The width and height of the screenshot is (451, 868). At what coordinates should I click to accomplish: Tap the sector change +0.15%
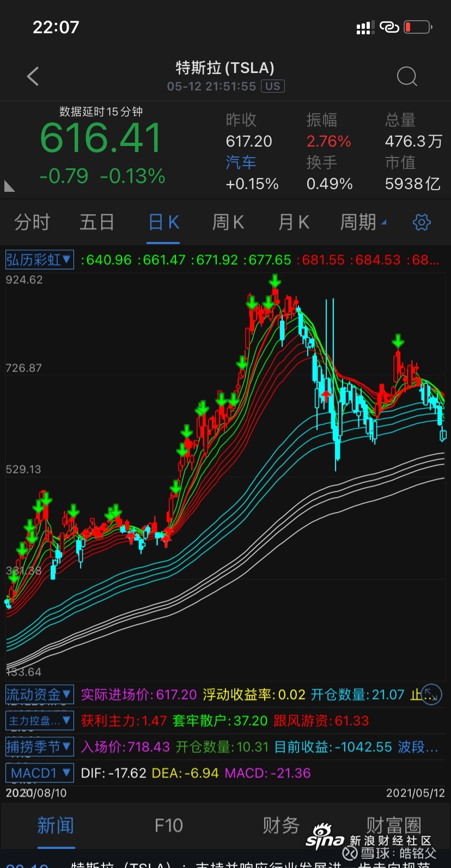point(252,184)
